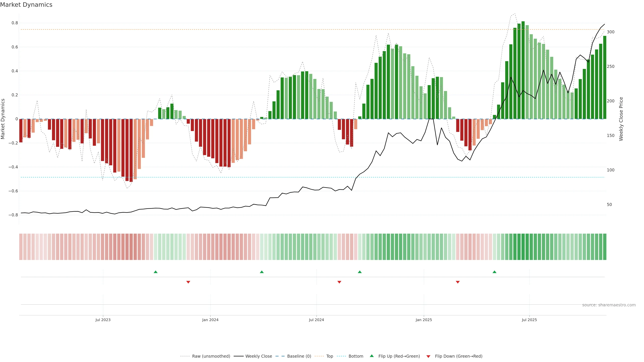Image resolution: width=644 pixels, height=362 pixels.
Task: Click the Jan 2024 x-axis label
Action: pyautogui.click(x=210, y=320)
